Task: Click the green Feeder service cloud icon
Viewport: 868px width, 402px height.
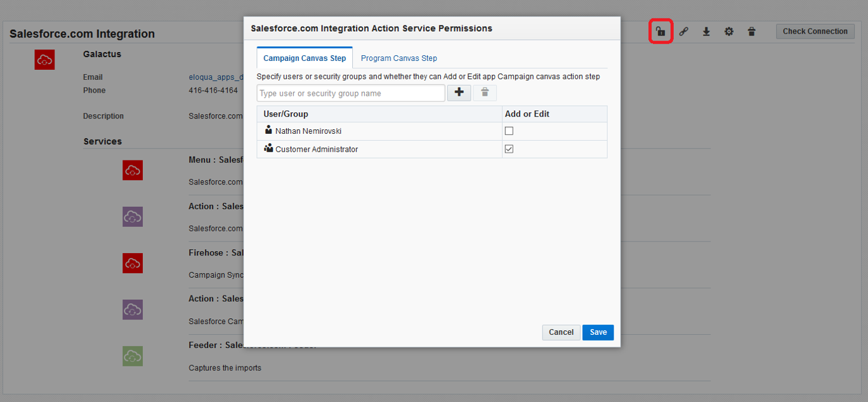Action: [x=133, y=356]
